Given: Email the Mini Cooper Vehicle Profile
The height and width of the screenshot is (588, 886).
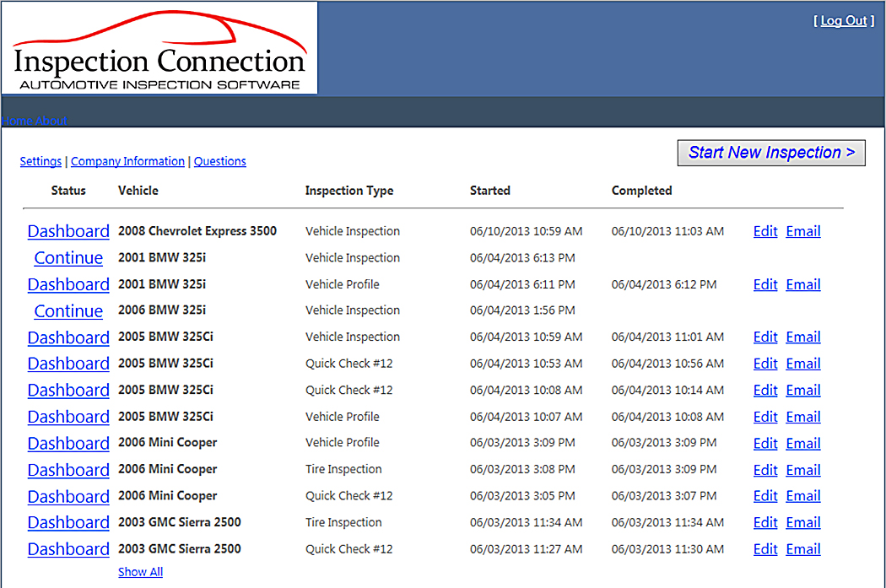Looking at the screenshot, I should coord(803,444).
